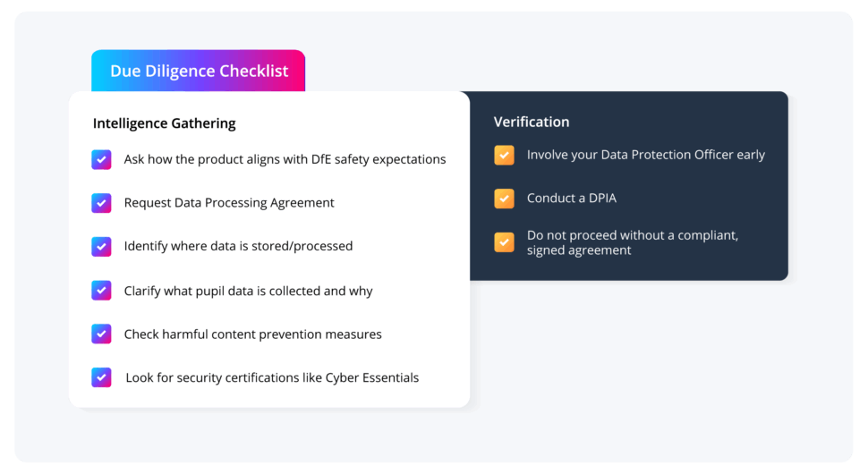The height and width of the screenshot is (474, 868).
Task: Click the Intelligence Gathering heading
Action: coord(165,123)
